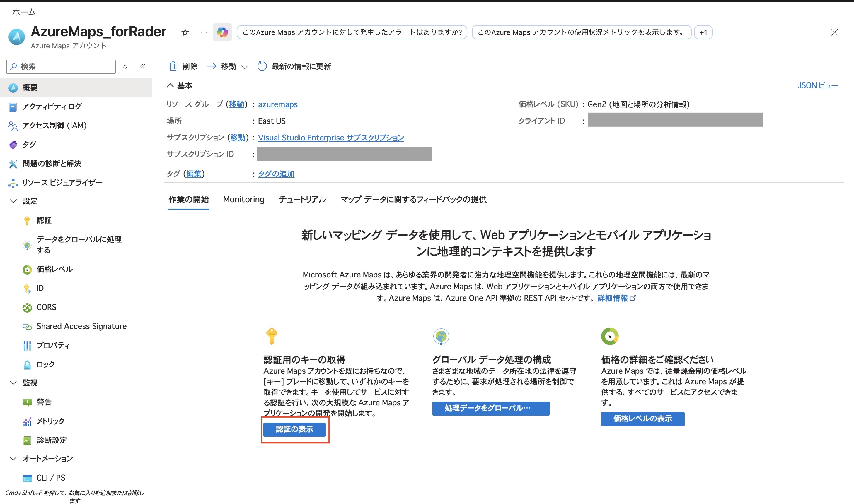This screenshot has height=504, width=854.
Task: Click the diagnose problems wrench icon
Action: [x=13, y=164]
